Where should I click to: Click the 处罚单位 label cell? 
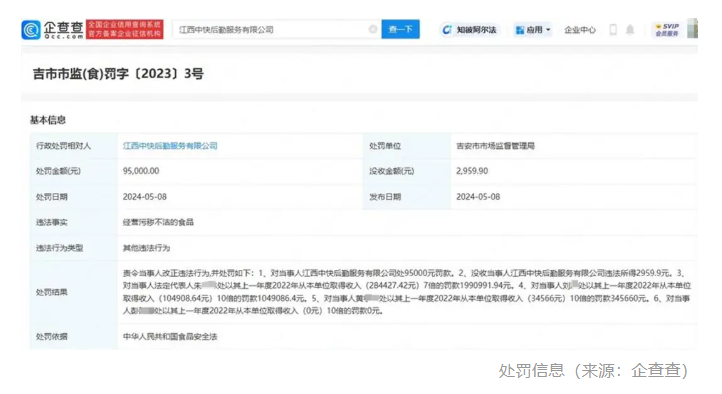point(407,146)
